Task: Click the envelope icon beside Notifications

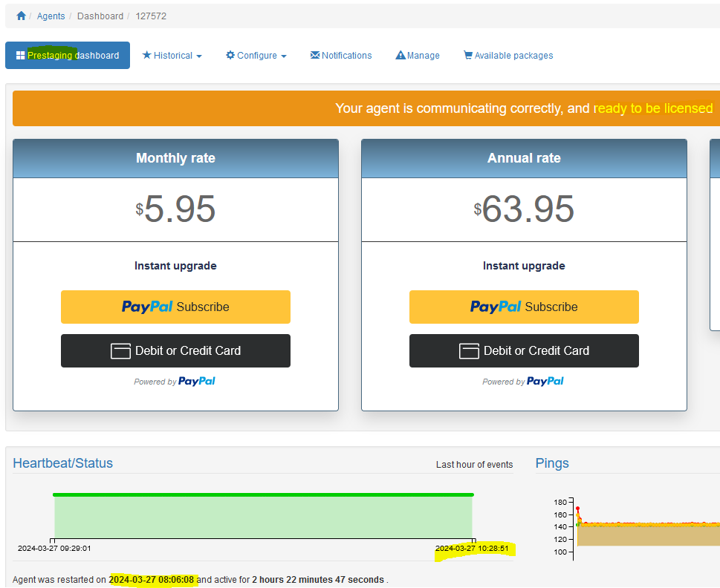Action: (315, 55)
